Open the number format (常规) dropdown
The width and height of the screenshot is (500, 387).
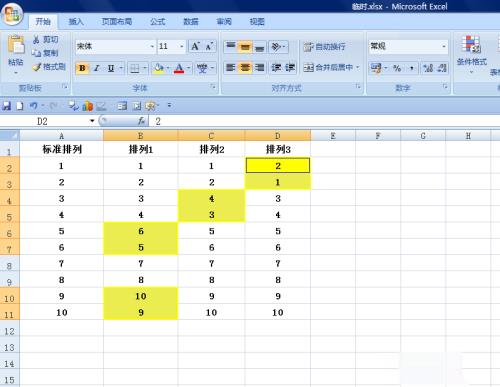tap(444, 46)
